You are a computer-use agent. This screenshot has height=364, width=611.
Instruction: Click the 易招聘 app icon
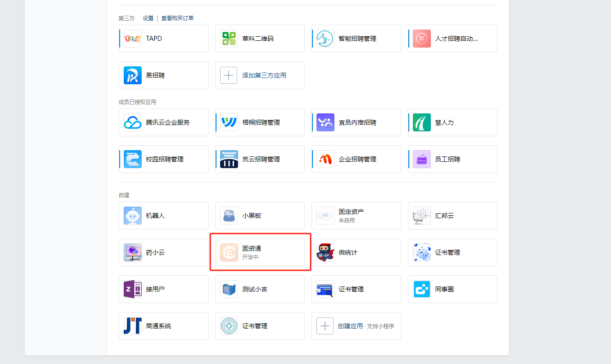pyautogui.click(x=133, y=75)
